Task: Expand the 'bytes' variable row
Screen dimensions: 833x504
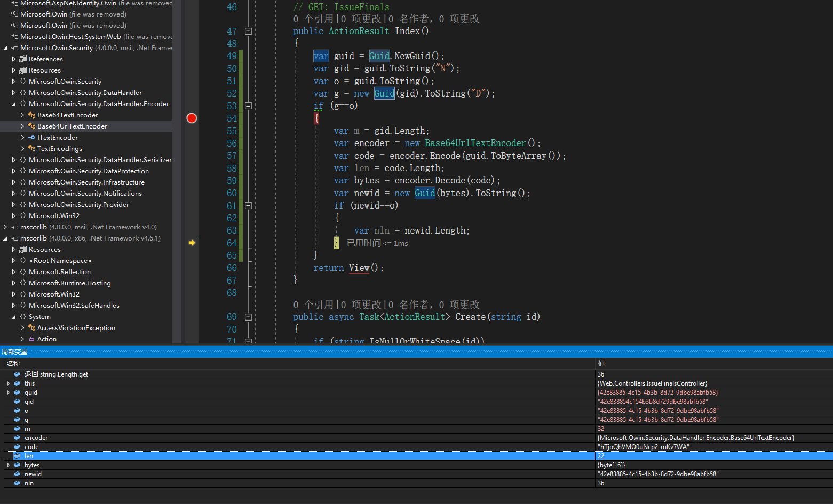Action: tap(8, 466)
